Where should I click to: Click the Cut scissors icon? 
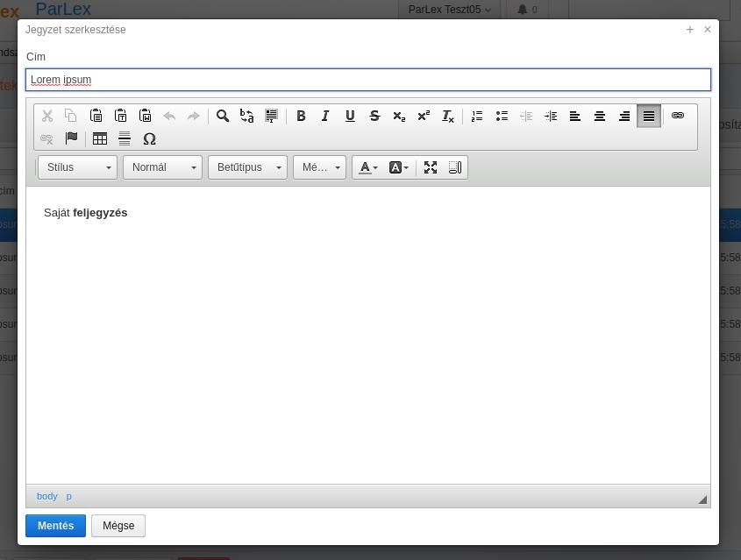(x=46, y=116)
